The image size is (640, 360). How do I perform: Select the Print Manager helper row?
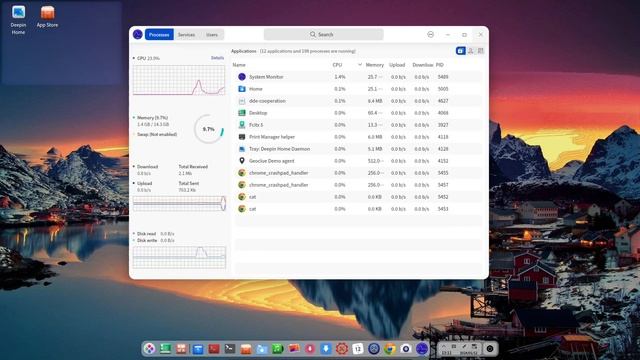coord(358,137)
